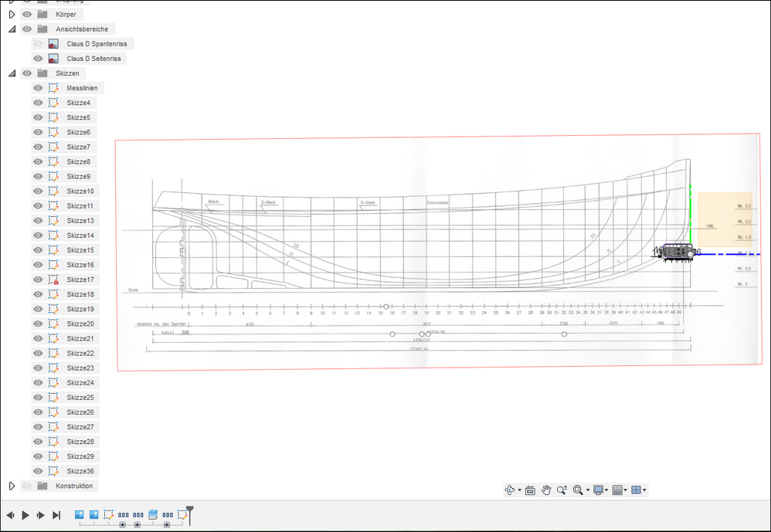Screen dimensions: 771x532
Task: Click the Schanzkleid label on the hull drawing
Action: click(x=437, y=202)
